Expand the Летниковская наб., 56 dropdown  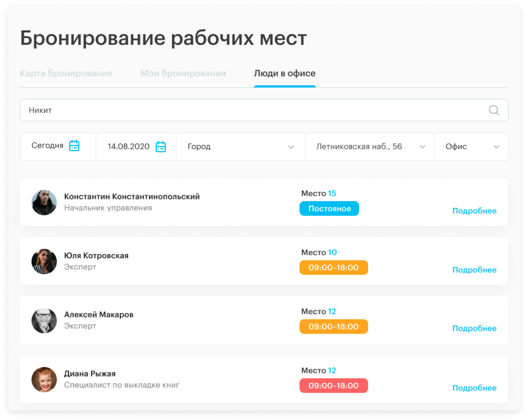coord(369,147)
